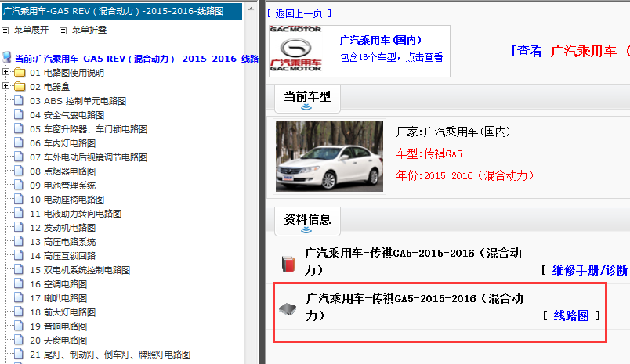
Task: Open 06 车内灯电路图
Action: (63, 143)
